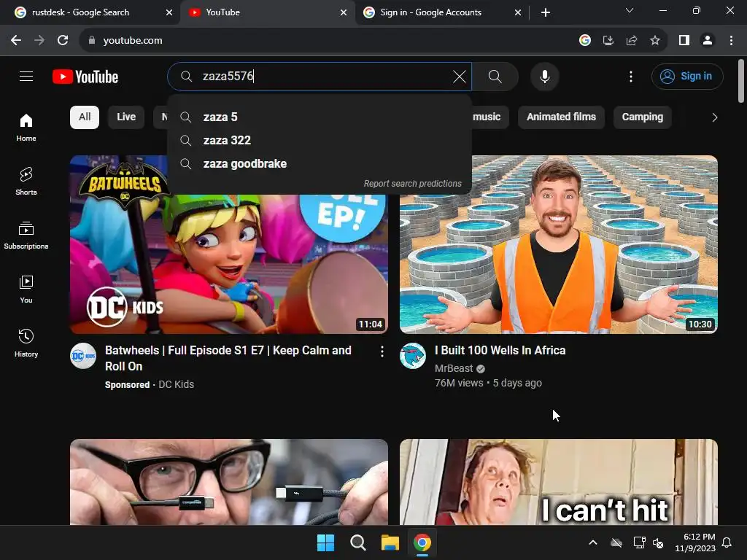Toggle Chrome side panel
Screen dimensions: 747x560
[684, 41]
